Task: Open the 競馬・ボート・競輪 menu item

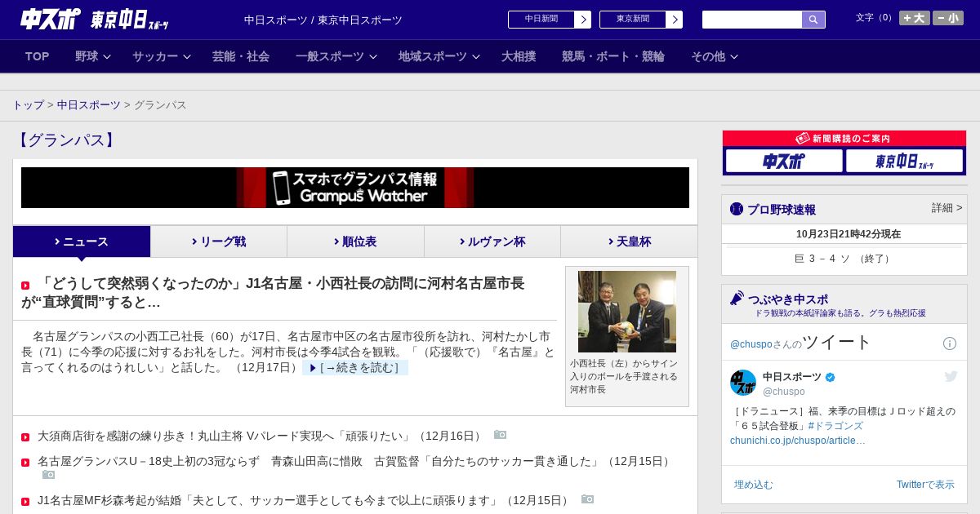Action: coord(613,56)
